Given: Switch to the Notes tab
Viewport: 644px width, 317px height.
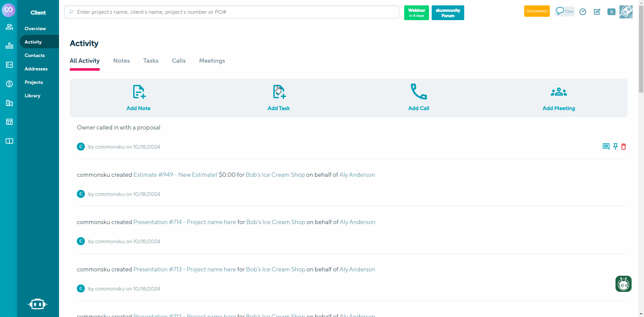Looking at the screenshot, I should click(x=121, y=61).
